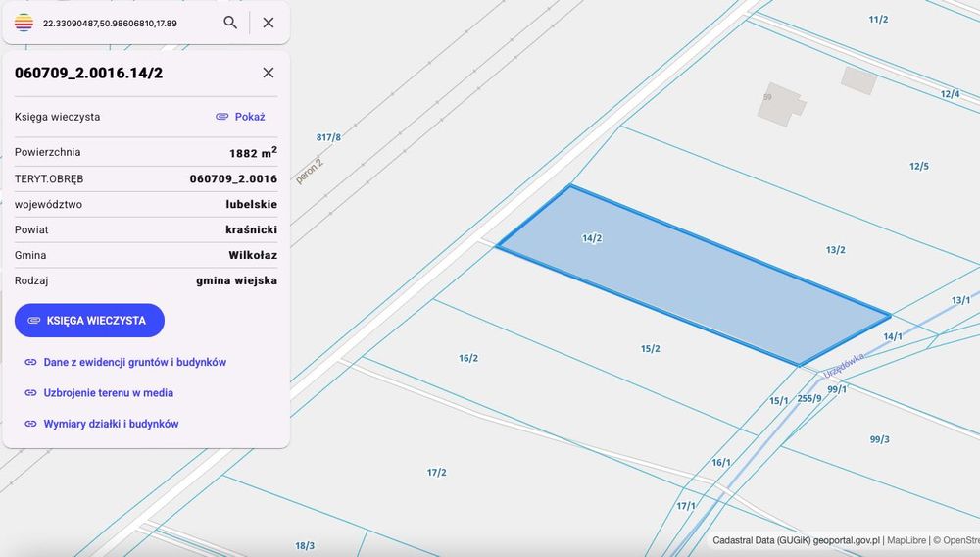Click the parcel ID heading 060709_2.0016.14/2
The image size is (980, 557).
pyautogui.click(x=89, y=74)
